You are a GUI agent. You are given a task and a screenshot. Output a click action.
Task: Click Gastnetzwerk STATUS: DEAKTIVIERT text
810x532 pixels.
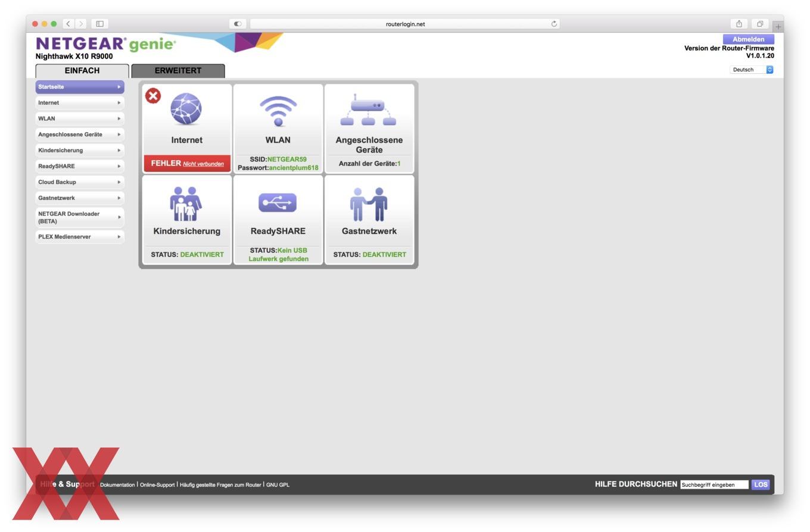click(x=369, y=255)
